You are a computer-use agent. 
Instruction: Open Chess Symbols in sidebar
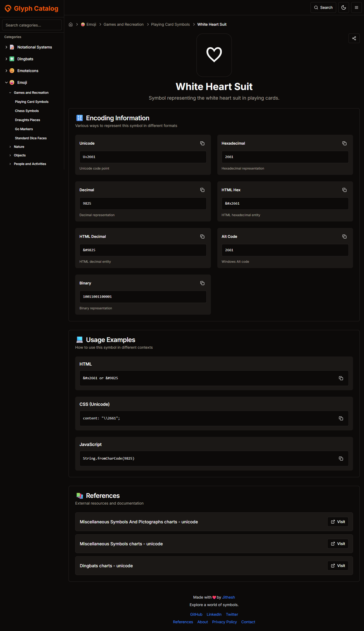[x=27, y=111]
